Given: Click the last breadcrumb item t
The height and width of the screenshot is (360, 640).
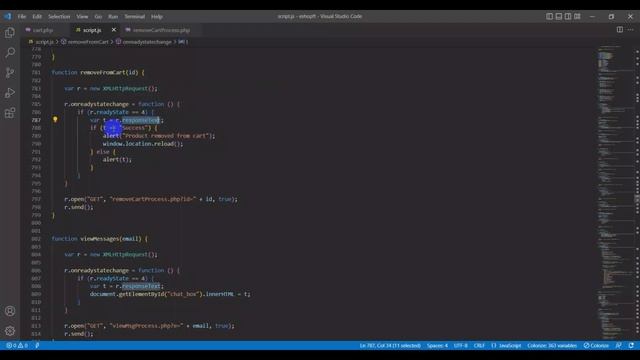Looking at the screenshot, I should click(x=183, y=42).
